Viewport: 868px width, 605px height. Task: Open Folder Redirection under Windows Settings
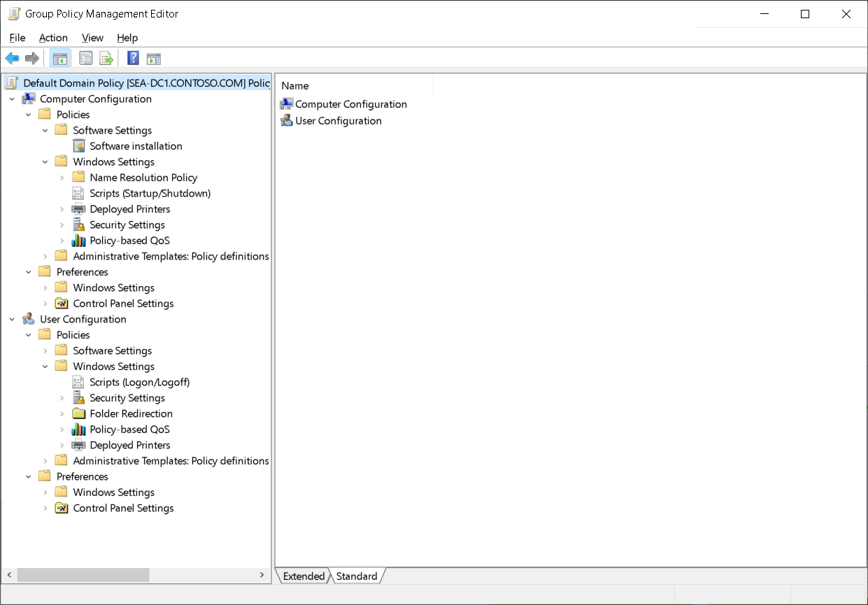pyautogui.click(x=131, y=413)
